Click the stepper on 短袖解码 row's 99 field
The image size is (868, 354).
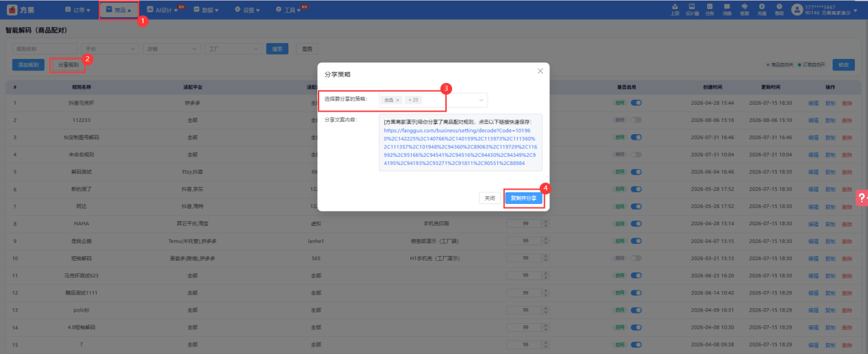(x=545, y=258)
